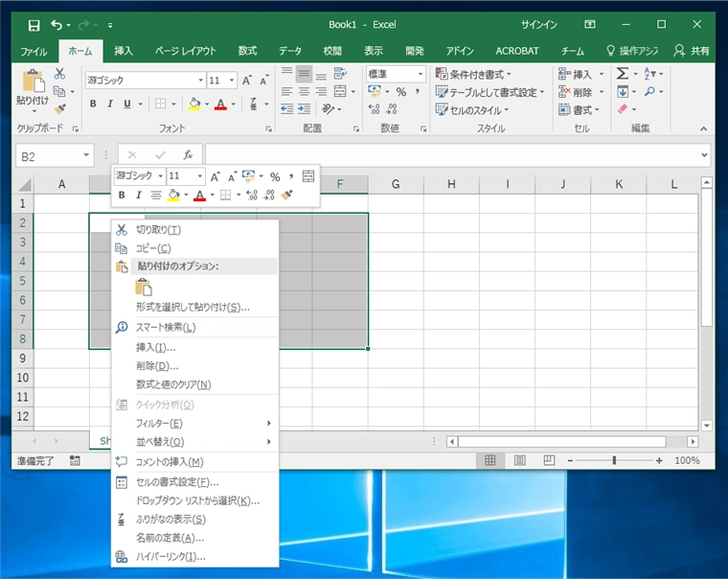Decrease font size in ribbon
728x579 pixels.
click(264, 81)
